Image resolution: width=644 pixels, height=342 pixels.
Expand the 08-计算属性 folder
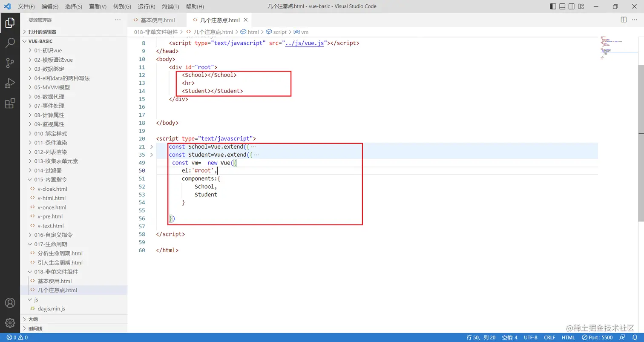75,115
